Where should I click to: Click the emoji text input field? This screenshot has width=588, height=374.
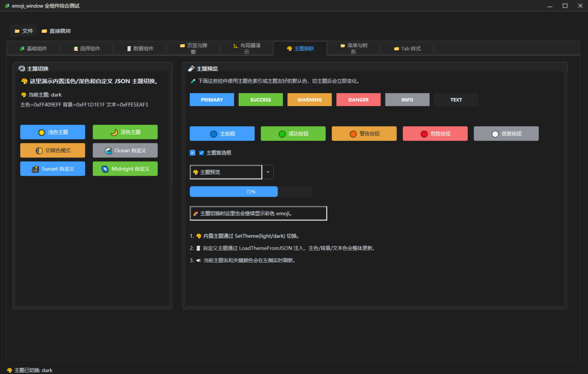pyautogui.click(x=258, y=213)
